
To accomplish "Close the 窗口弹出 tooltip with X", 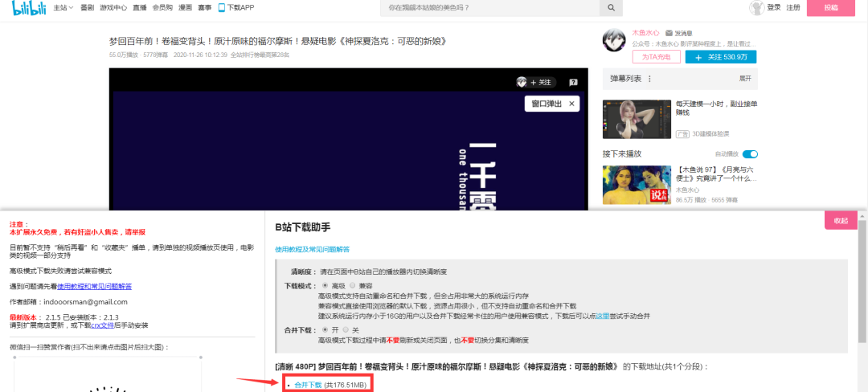I will 571,104.
